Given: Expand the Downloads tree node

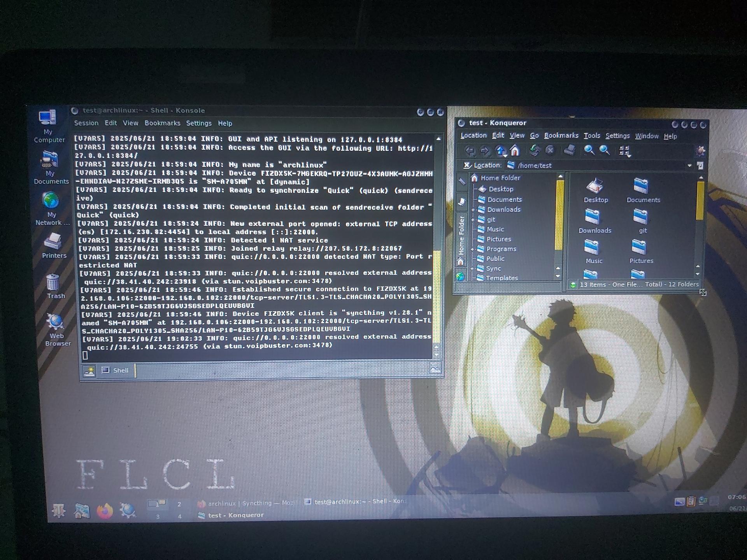Looking at the screenshot, I should tap(473, 210).
